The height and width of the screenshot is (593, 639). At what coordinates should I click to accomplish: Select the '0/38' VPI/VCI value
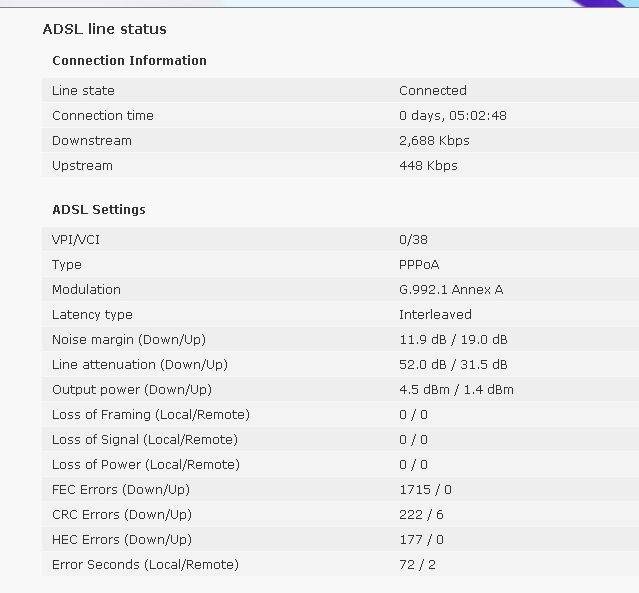tap(413, 240)
